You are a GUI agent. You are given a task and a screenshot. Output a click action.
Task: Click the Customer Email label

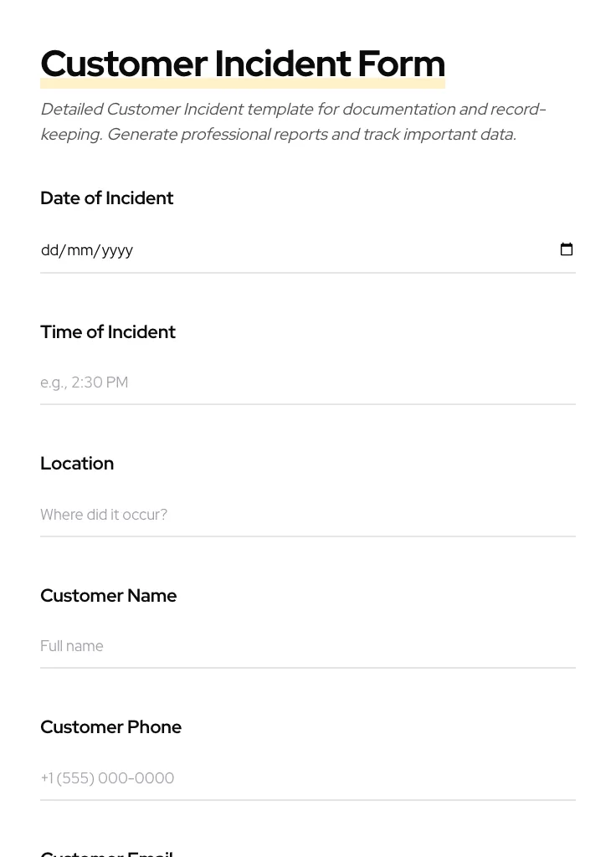point(106,852)
